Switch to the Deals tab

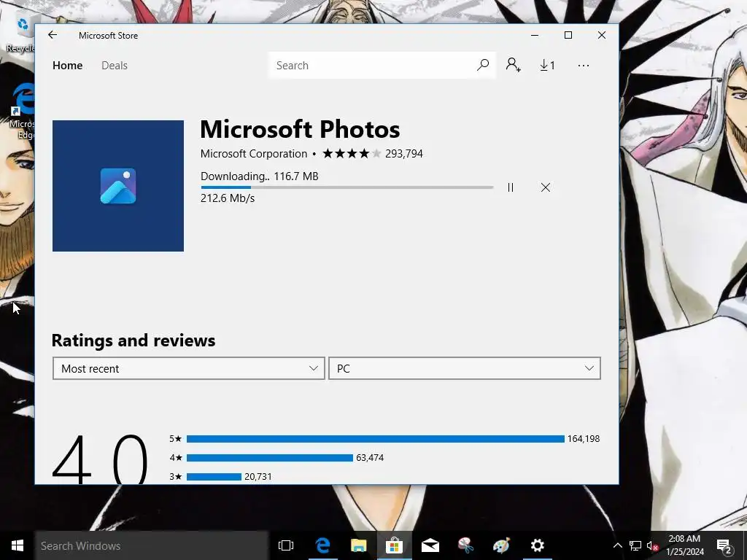[115, 65]
